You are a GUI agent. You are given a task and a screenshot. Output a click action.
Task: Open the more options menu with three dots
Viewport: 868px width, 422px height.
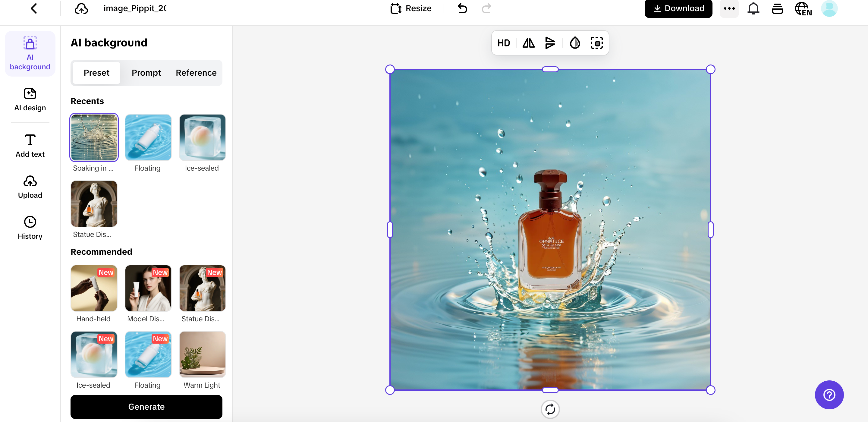pos(729,8)
